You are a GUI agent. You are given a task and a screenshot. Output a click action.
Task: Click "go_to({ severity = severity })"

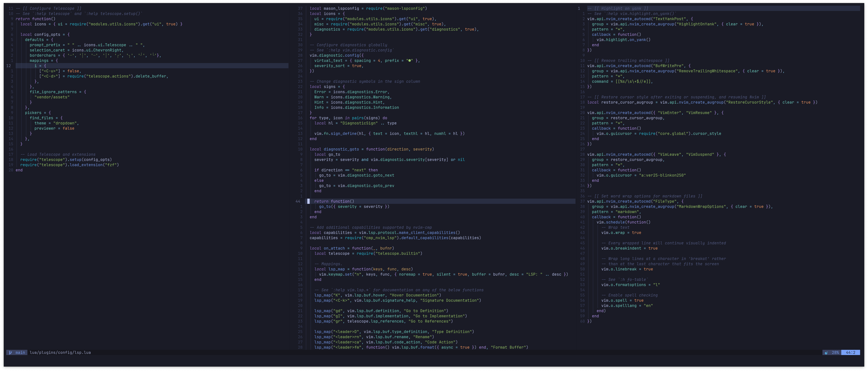354,206
